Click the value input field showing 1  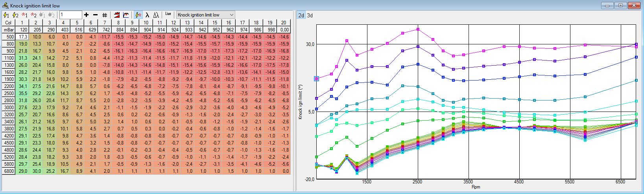(x=70, y=15)
